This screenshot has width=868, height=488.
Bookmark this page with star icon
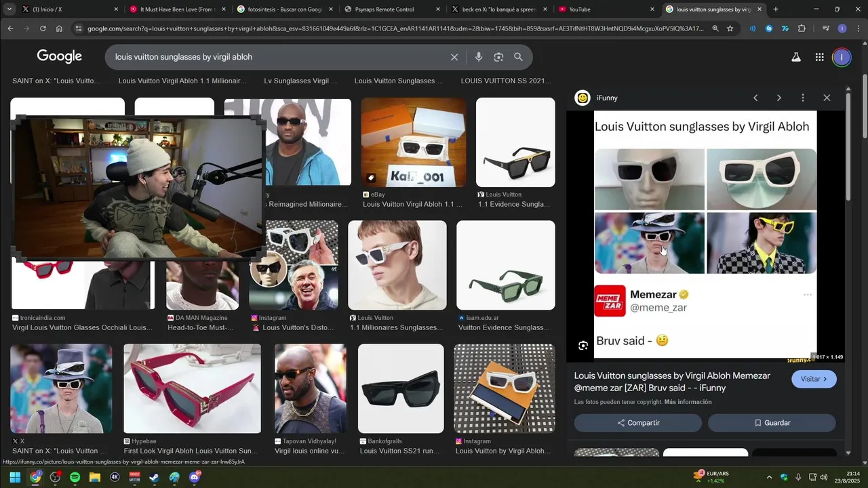(730, 28)
